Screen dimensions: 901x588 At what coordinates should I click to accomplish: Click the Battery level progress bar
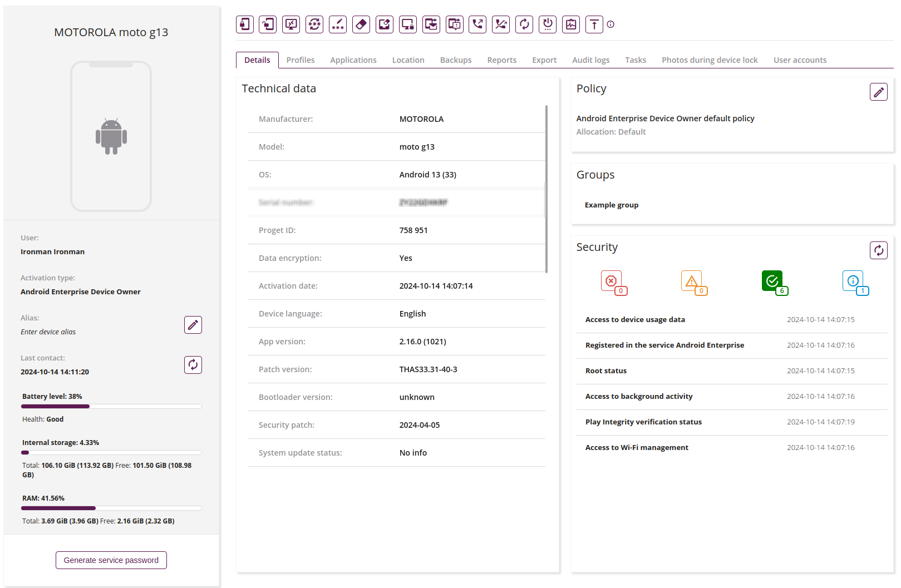point(111,407)
